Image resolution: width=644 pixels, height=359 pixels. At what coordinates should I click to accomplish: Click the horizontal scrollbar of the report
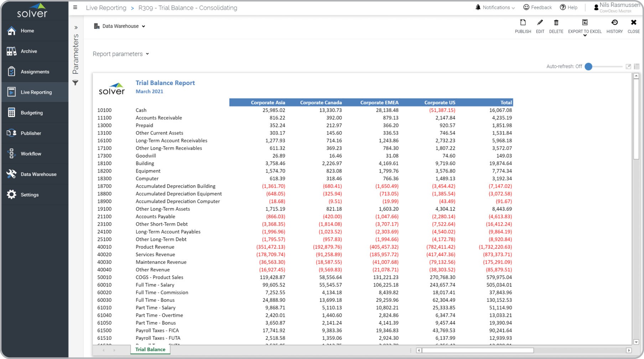(477, 350)
